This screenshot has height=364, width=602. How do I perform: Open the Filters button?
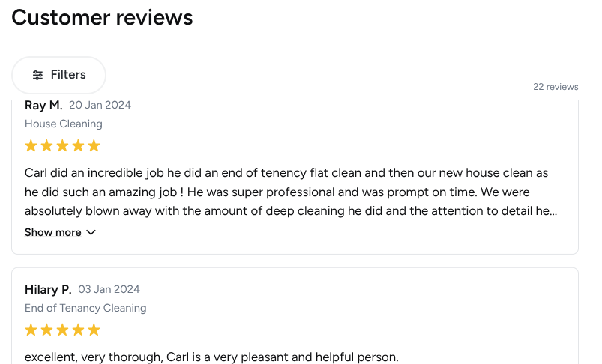pos(58,75)
